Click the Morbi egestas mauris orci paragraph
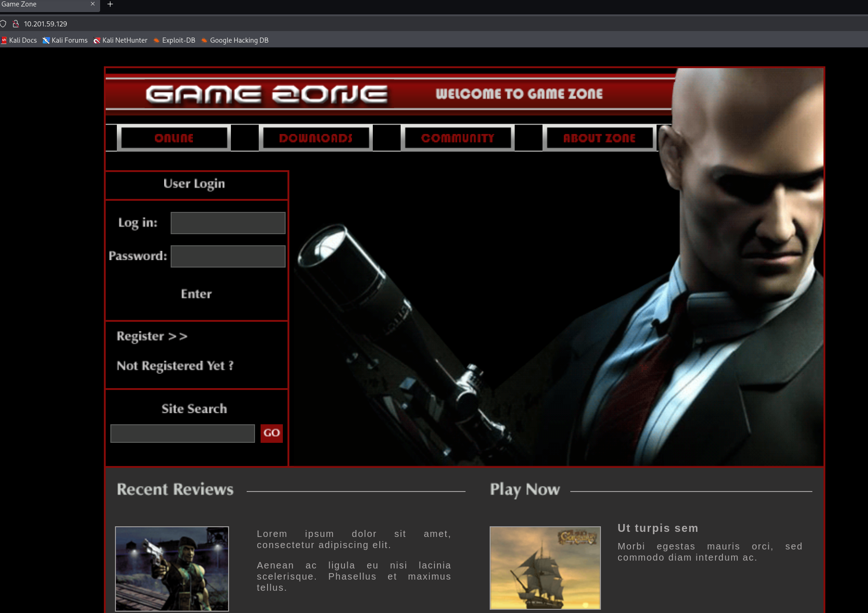Viewport: 868px width, 613px height. (710, 552)
